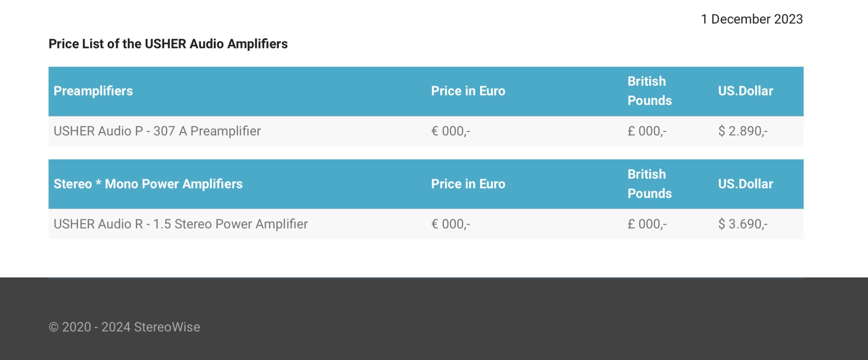868x360 pixels.
Task: Select the Price List of USHER Audio Amplifiers heading
Action: coord(168,44)
